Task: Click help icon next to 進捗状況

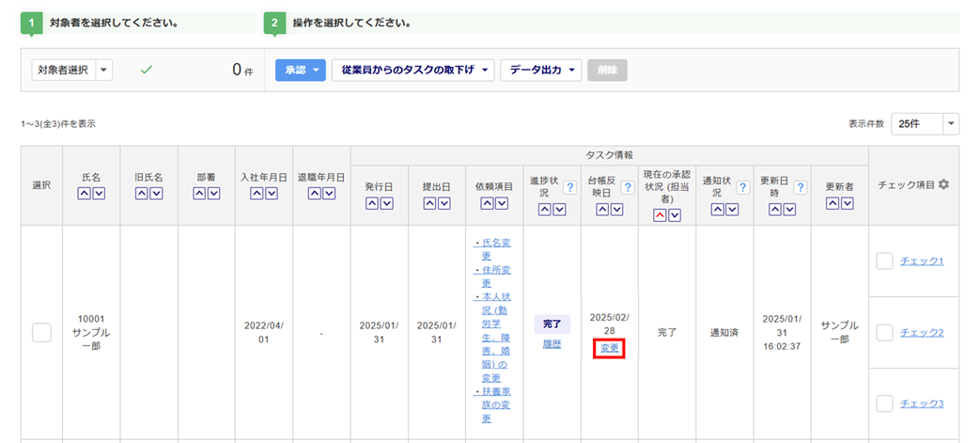Action: tap(568, 187)
